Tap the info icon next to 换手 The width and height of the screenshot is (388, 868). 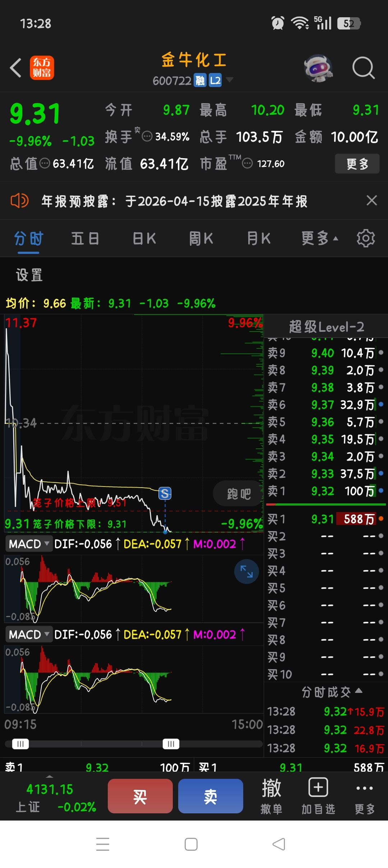click(x=147, y=137)
